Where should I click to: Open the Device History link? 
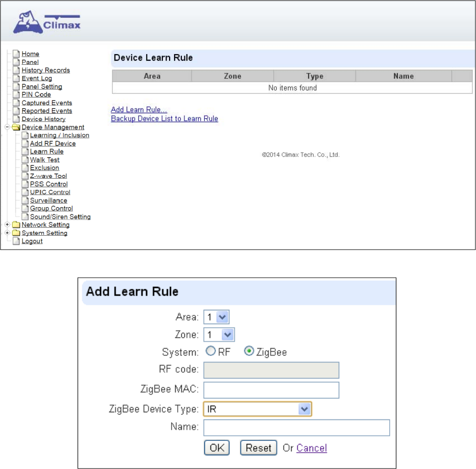point(43,119)
